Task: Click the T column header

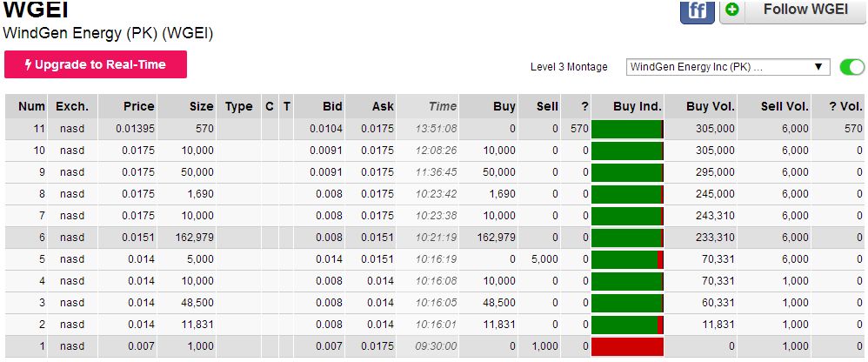Action: click(x=286, y=106)
